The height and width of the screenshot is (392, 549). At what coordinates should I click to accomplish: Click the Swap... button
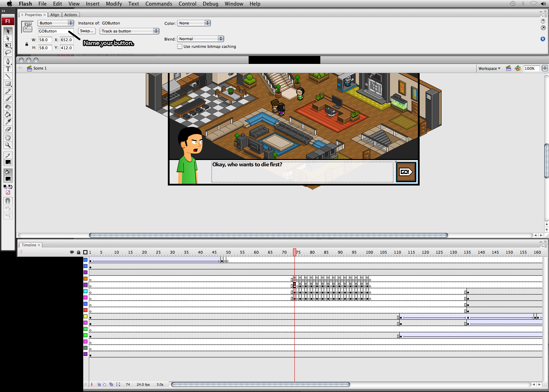tap(87, 31)
